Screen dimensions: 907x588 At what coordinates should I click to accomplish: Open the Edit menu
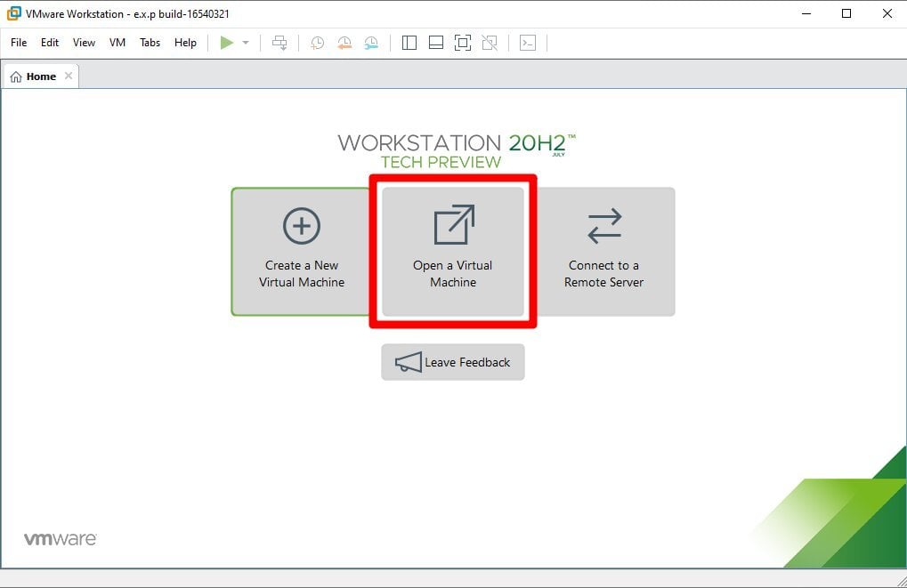[x=50, y=42]
